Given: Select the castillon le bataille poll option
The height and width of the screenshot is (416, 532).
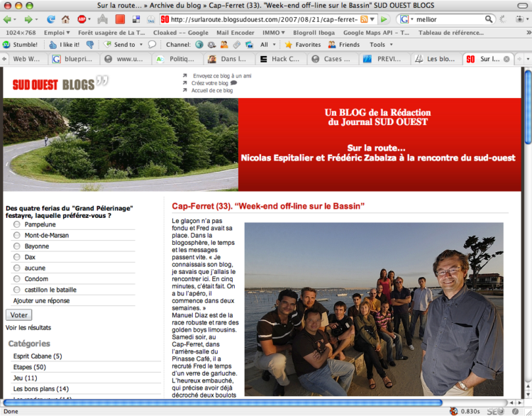Looking at the screenshot, I should click(x=16, y=290).
